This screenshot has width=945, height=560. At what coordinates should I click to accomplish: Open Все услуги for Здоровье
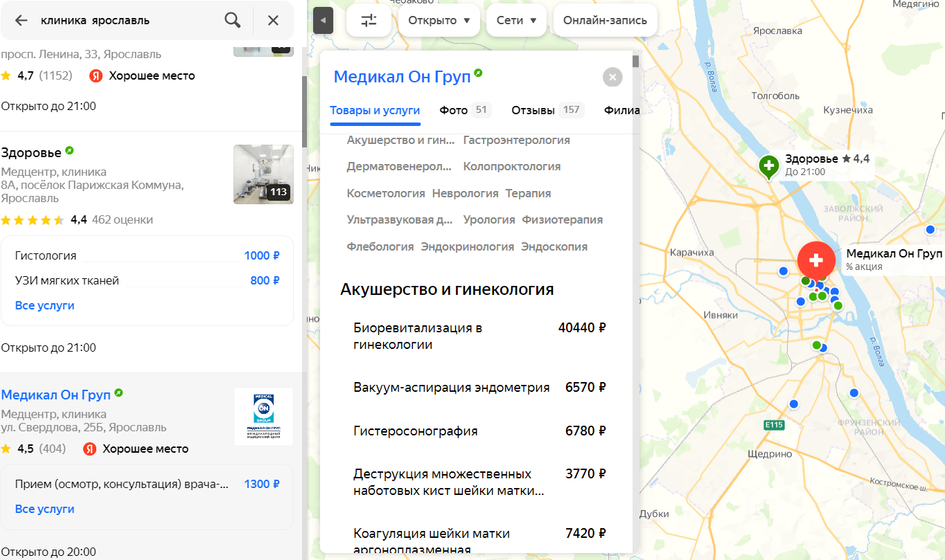tap(44, 306)
